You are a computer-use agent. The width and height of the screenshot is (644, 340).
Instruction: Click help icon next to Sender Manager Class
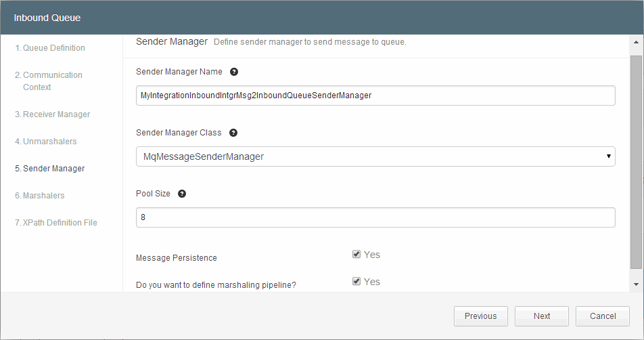[x=233, y=133]
